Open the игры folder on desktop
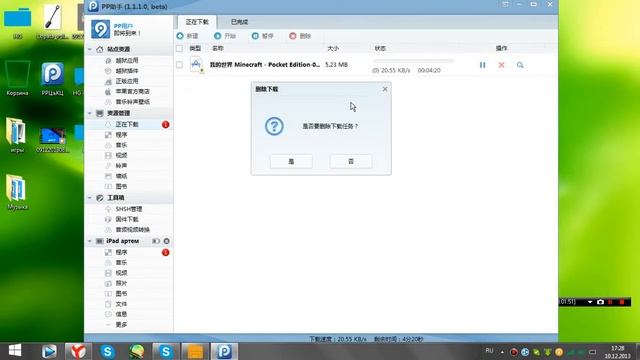This screenshot has height=360, width=640. [x=17, y=135]
